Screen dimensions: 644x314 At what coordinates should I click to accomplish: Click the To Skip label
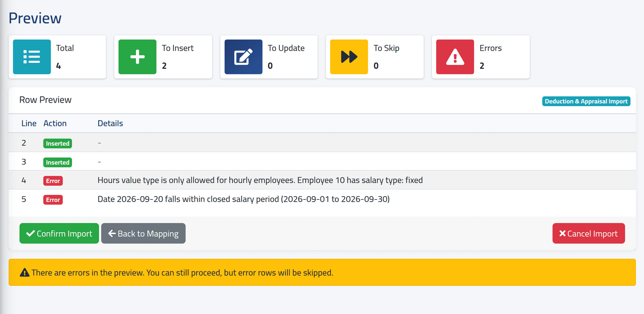[x=386, y=48]
